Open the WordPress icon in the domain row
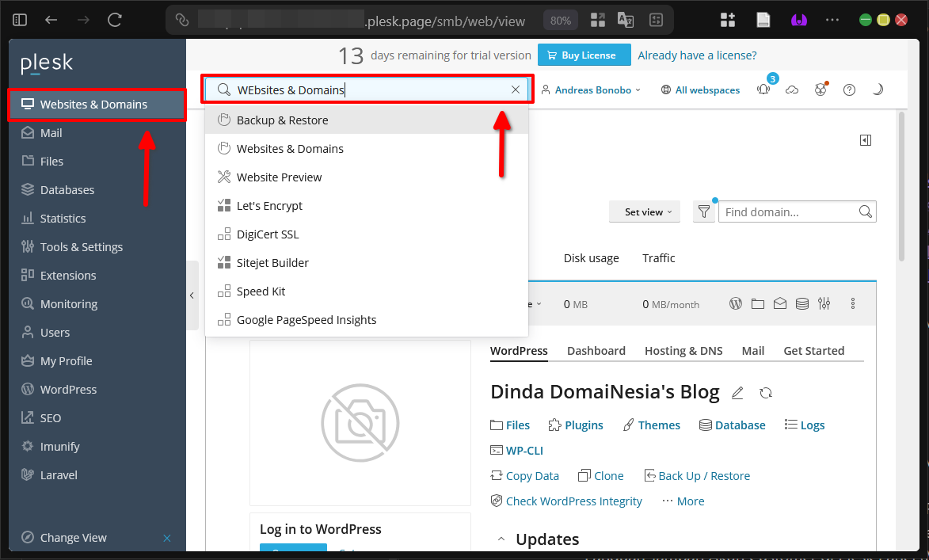This screenshot has width=929, height=560. (736, 303)
